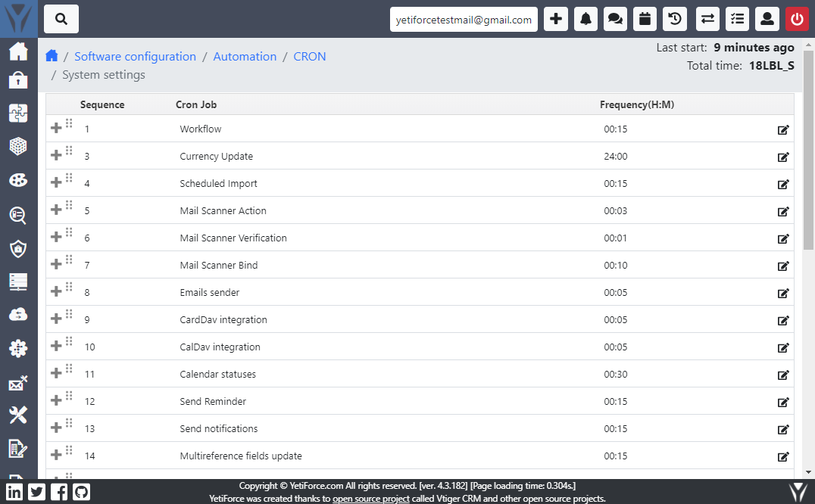Image resolution: width=815 pixels, height=504 pixels.
Task: Click the home breadcrumb icon
Action: (52, 55)
